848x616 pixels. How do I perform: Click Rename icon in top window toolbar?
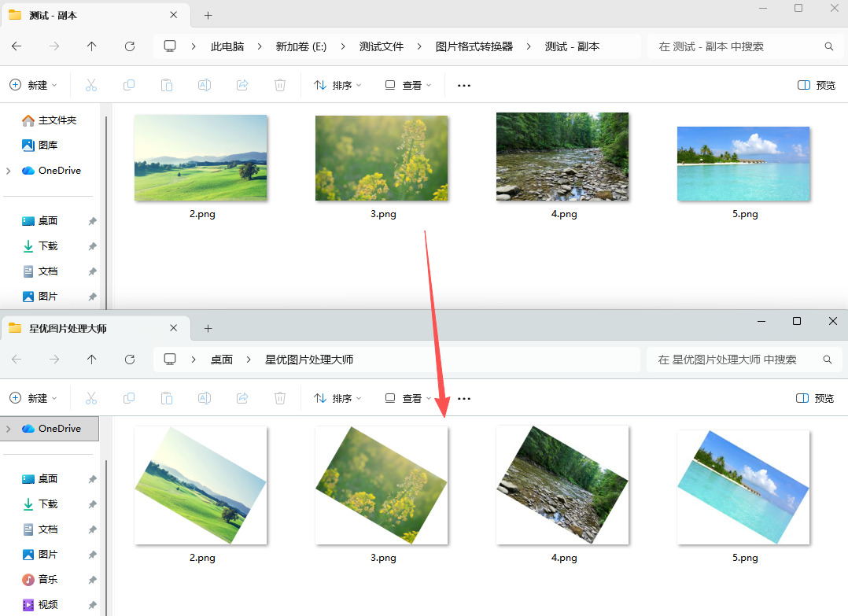click(x=205, y=85)
